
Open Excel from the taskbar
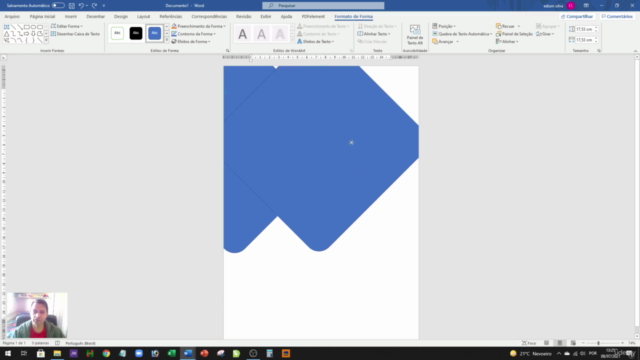[171, 353]
